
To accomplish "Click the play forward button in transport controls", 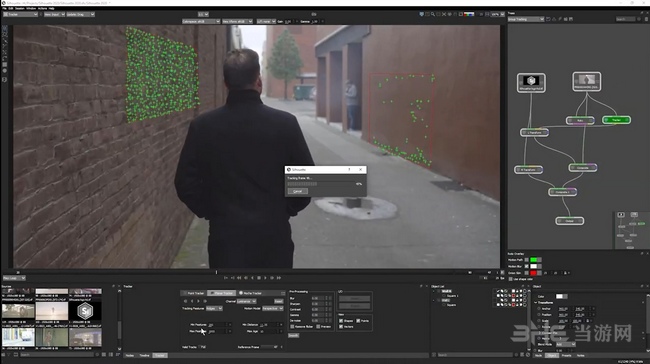I will 265,278.
